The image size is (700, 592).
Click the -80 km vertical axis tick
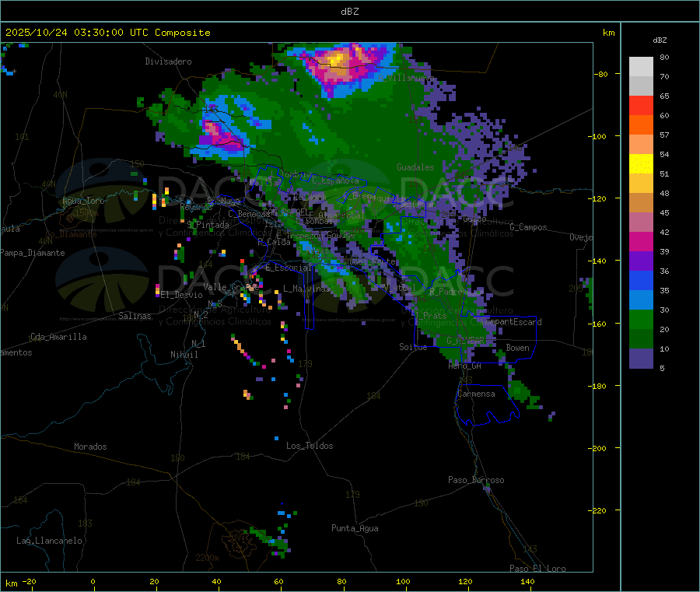(x=601, y=74)
